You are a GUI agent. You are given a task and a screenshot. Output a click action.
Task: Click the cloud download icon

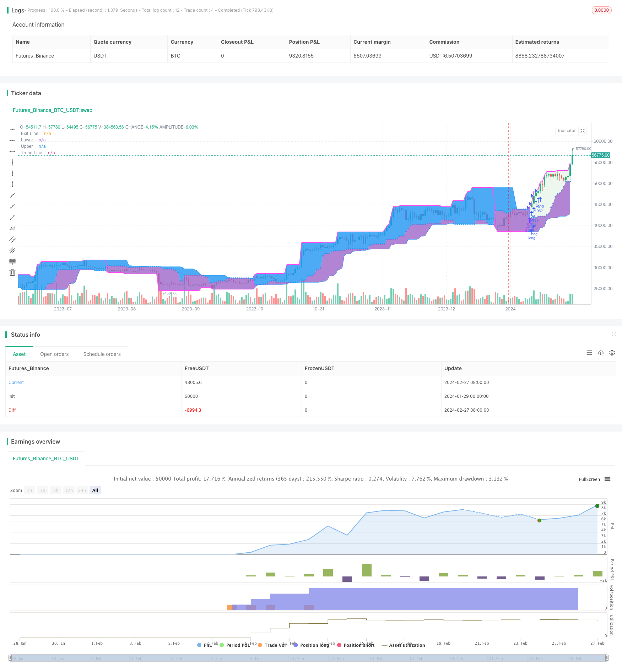coord(601,353)
